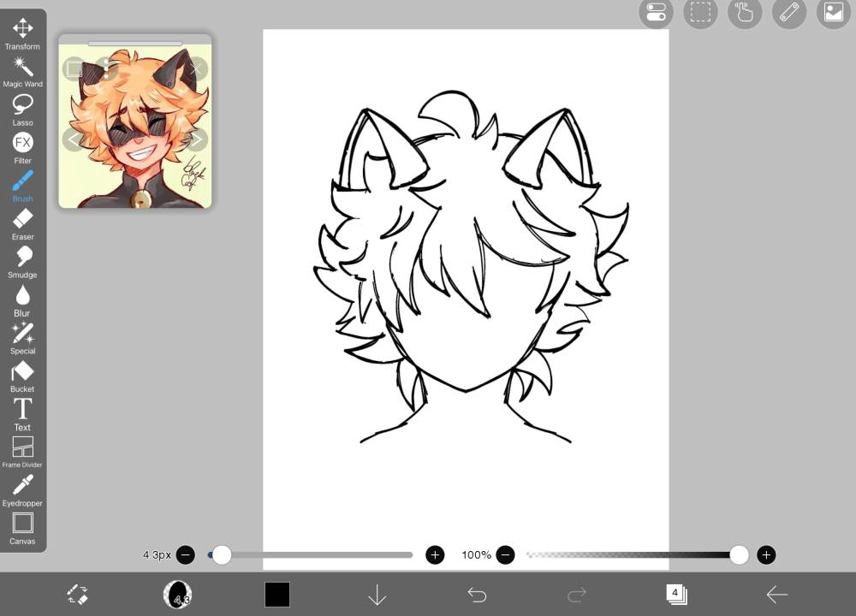Open brush settings preview showing 4.3
This screenshot has height=616, width=856.
[177, 594]
